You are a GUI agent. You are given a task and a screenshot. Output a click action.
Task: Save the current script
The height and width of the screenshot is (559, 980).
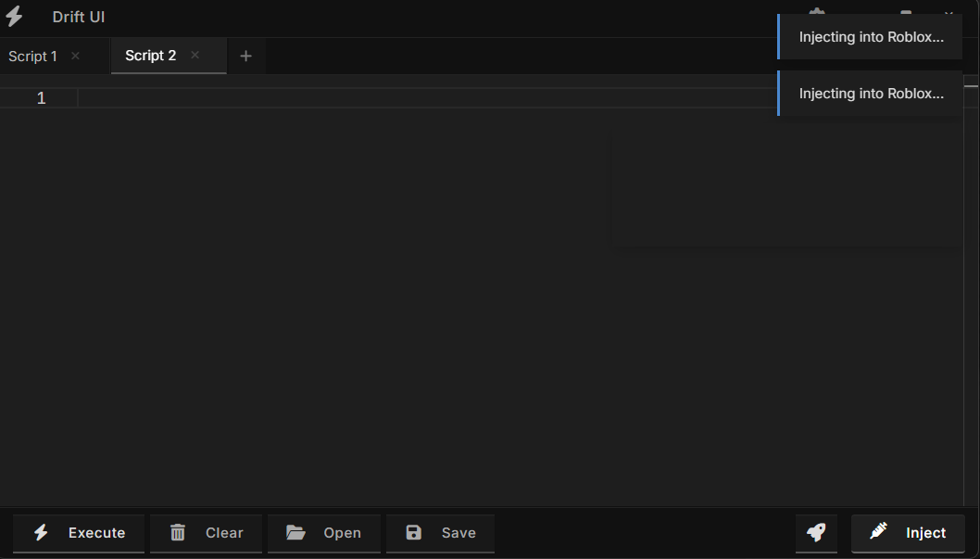[x=440, y=533]
